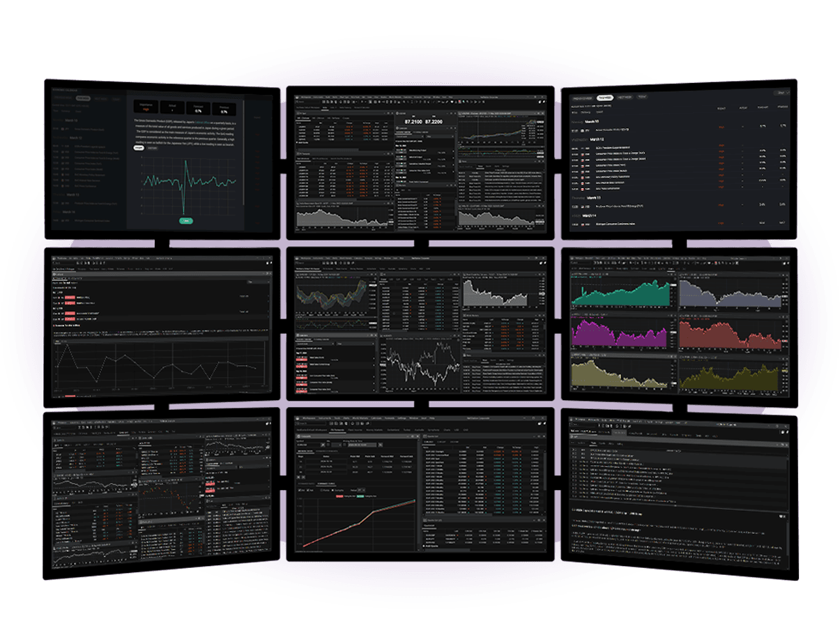Click the Actual value card
This screenshot has width=840, height=644.
click(173, 107)
